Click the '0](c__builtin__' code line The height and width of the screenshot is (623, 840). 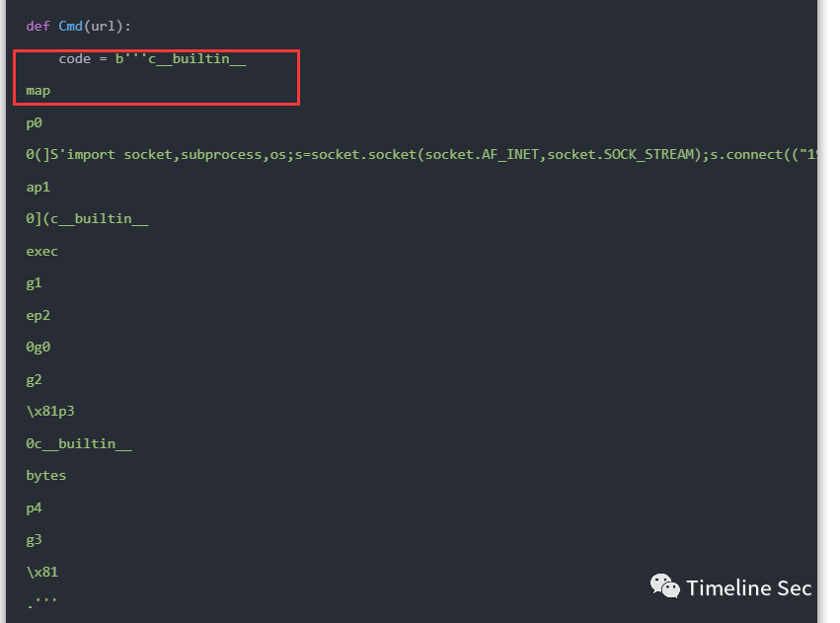87,219
